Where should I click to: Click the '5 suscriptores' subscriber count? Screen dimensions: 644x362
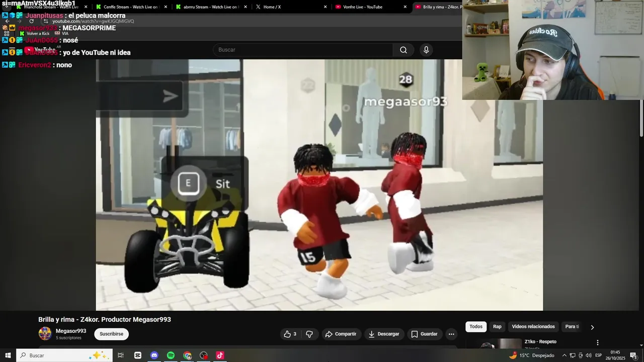(68, 338)
